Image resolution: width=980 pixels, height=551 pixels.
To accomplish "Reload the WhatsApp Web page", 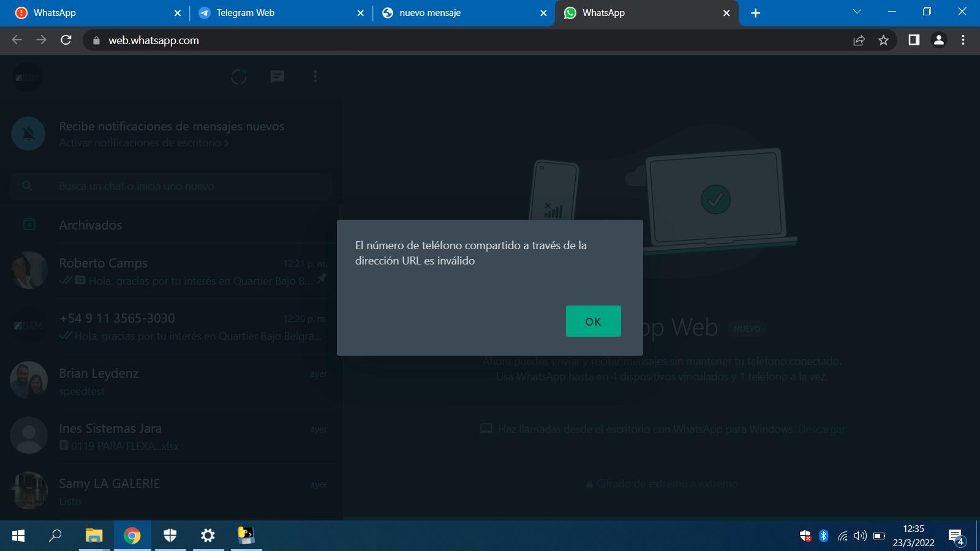I will (x=66, y=40).
